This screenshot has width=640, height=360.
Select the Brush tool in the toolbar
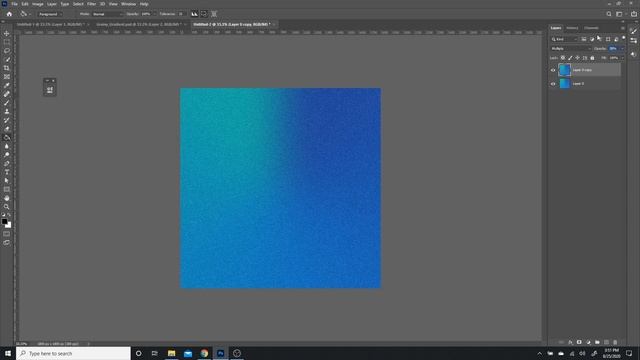[x=7, y=102]
